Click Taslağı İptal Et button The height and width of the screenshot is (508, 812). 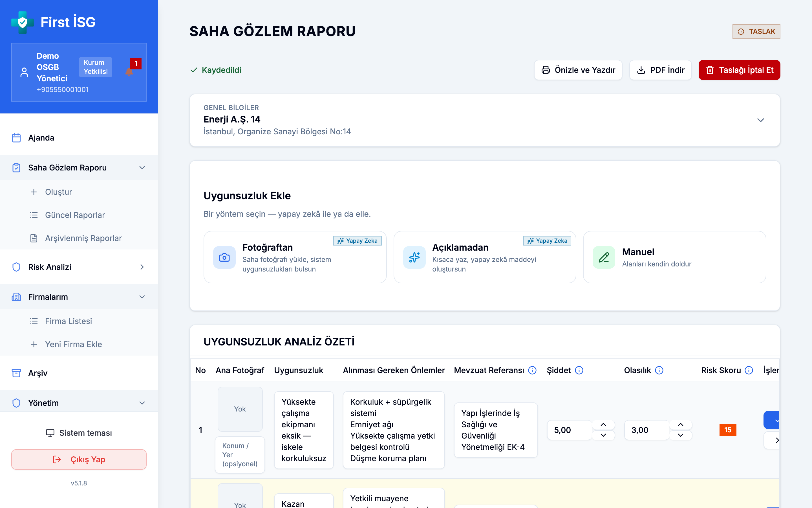point(739,70)
